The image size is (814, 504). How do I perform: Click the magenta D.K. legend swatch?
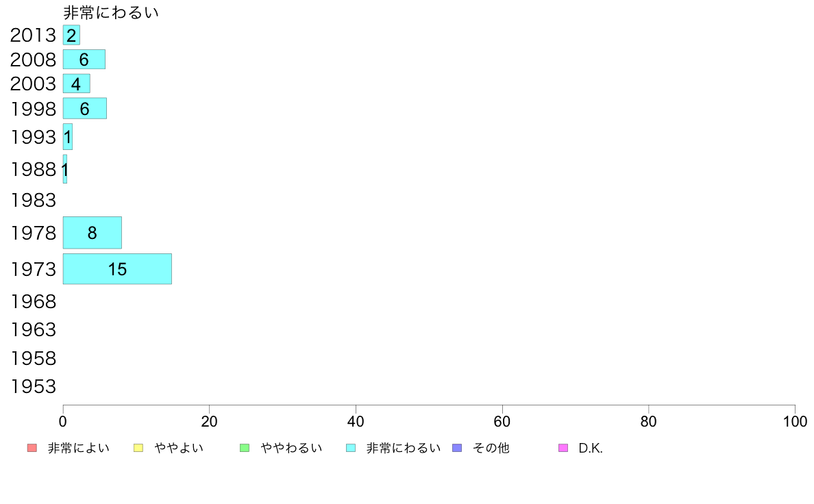[x=563, y=448]
